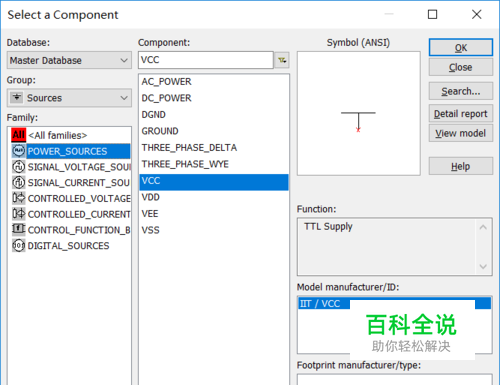Select POWER_SOURCES family label
Screen dimensions: 500x385
tap(67, 151)
